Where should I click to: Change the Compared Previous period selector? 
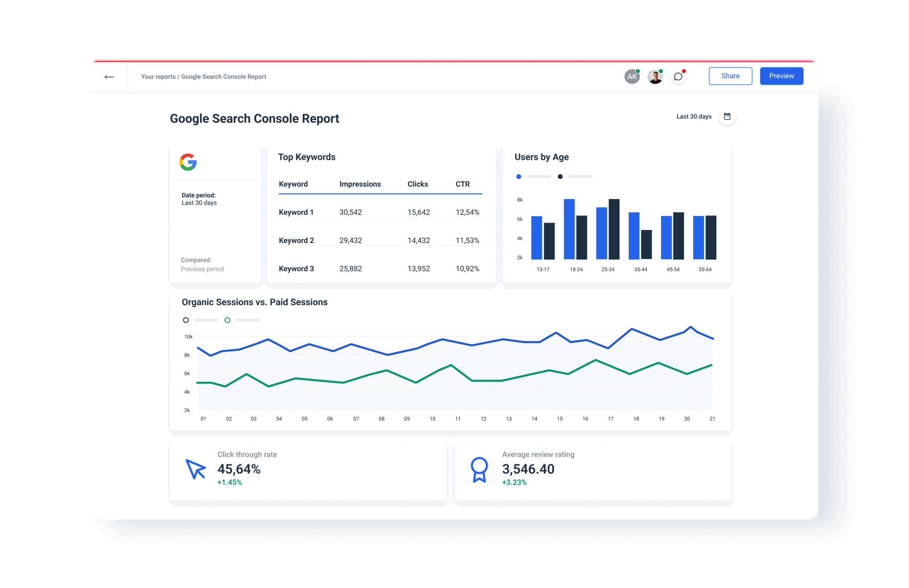[202, 264]
